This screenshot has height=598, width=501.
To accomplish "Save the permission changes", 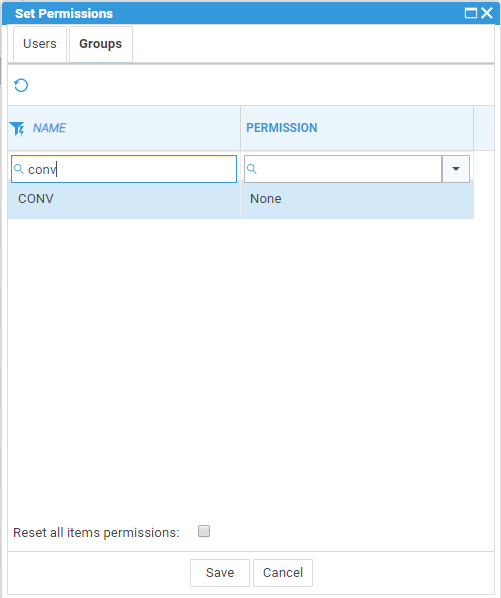I will point(220,573).
